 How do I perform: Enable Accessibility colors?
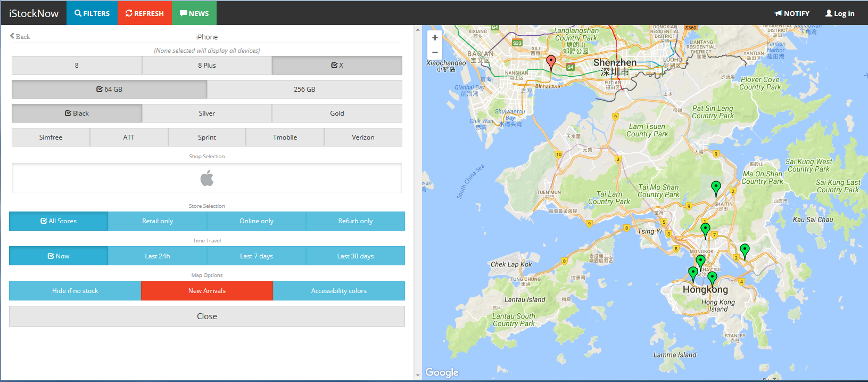tap(339, 291)
